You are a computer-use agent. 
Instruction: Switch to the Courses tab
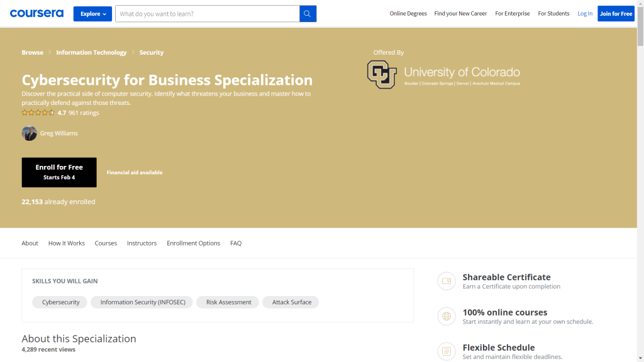[106, 243]
